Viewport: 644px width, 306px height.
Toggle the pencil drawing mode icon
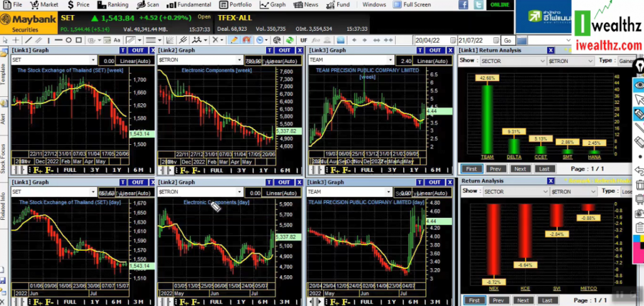tap(234, 40)
